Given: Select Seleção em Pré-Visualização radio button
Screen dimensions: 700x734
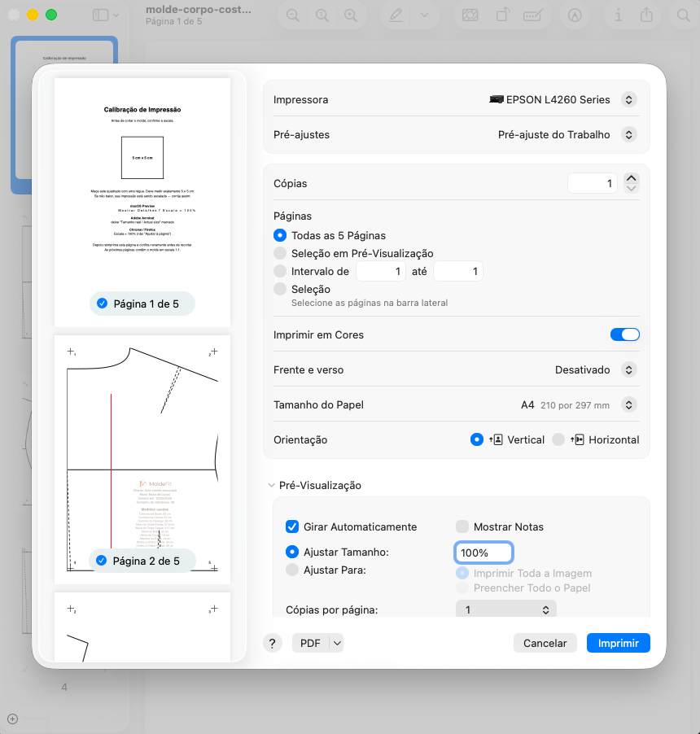Looking at the screenshot, I should tap(280, 253).
